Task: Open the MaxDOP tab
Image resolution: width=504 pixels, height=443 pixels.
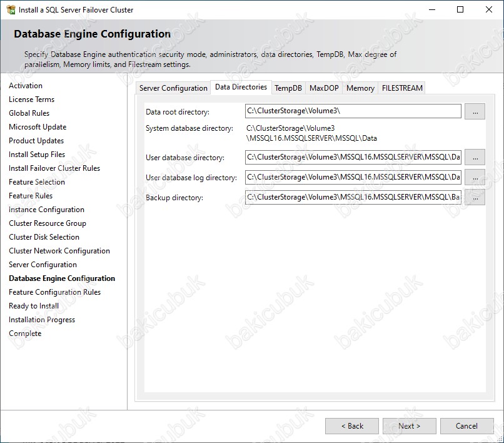Action: click(x=324, y=88)
